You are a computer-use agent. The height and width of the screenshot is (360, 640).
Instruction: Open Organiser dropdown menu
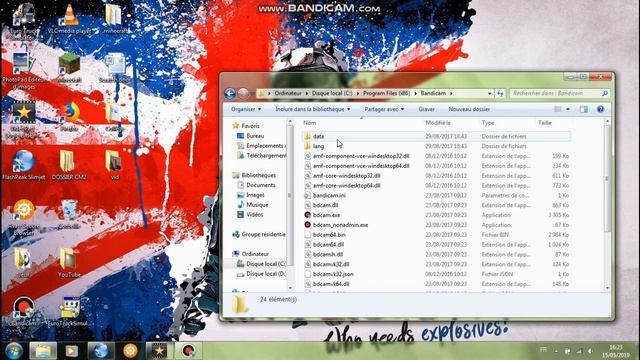point(246,109)
